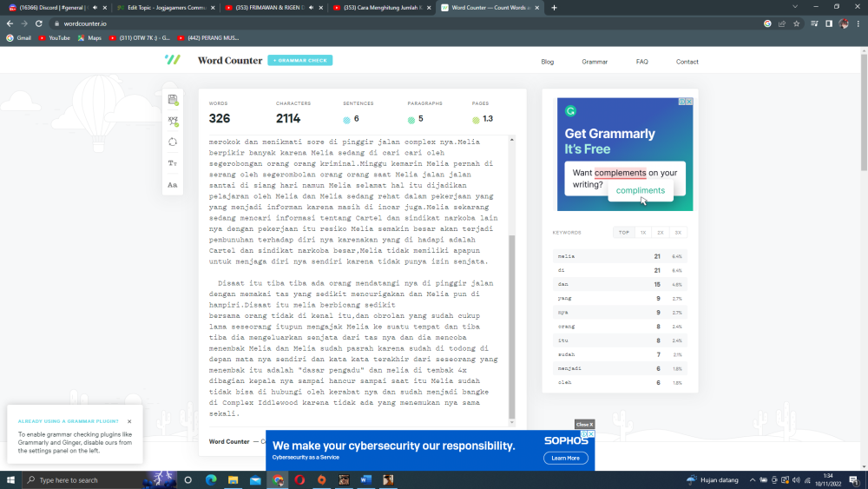Screen dimensions: 868x489
Task: Open the Grammar nav link
Action: point(595,62)
